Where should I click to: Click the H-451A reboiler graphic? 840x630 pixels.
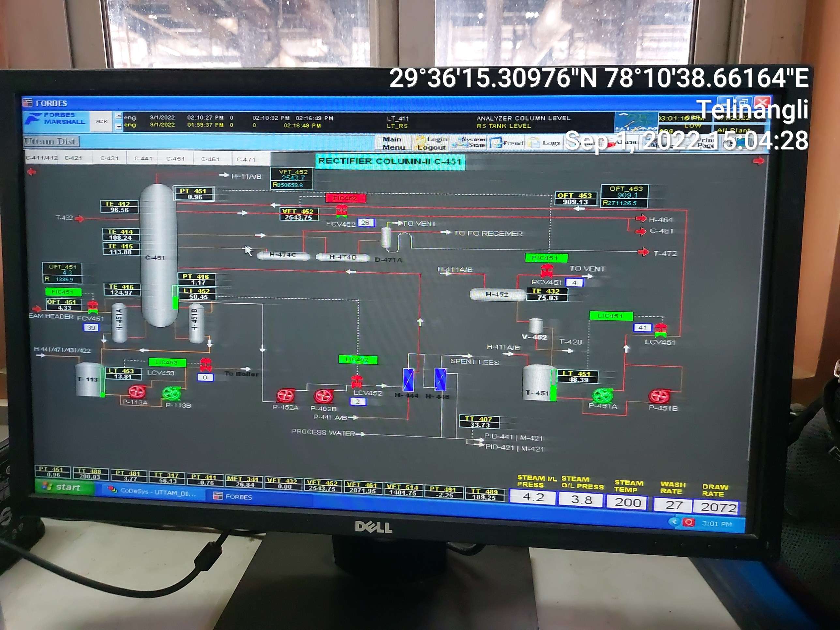coord(119,323)
